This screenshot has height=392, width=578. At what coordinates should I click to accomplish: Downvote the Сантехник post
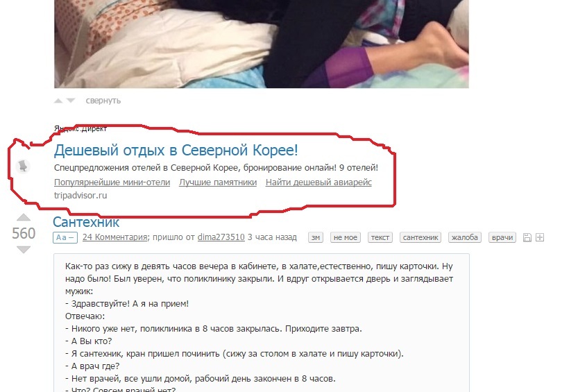pyautogui.click(x=24, y=249)
